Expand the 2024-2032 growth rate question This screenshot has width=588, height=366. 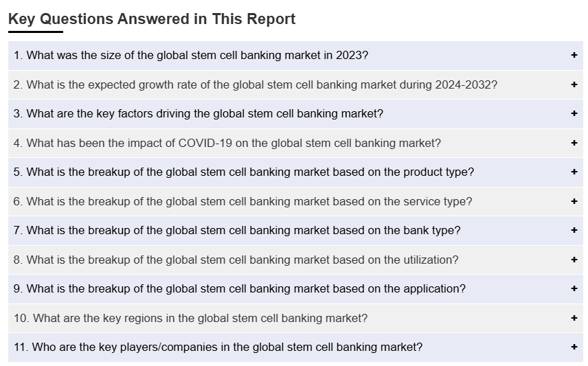point(255,84)
